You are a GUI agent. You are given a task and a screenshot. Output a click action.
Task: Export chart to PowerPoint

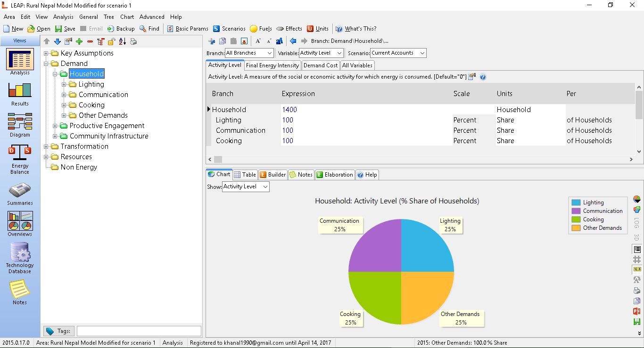(x=637, y=311)
